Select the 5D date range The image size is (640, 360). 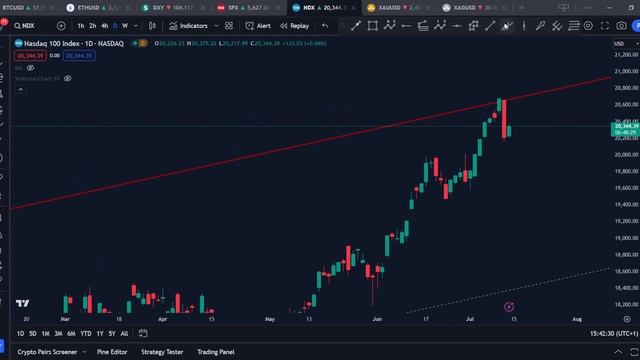tap(33, 333)
